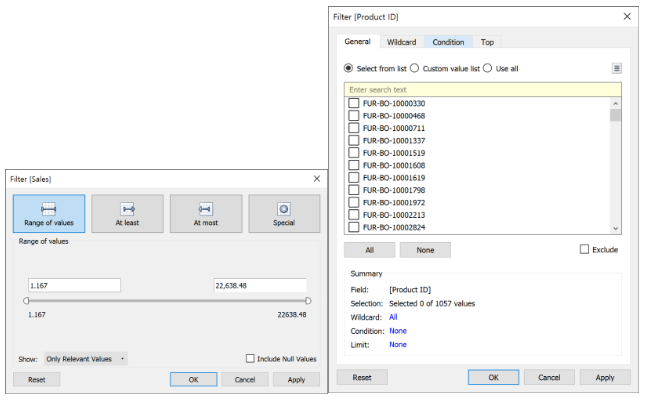This screenshot has width=648, height=404.
Task: Click the None button under the list
Action: (x=425, y=250)
